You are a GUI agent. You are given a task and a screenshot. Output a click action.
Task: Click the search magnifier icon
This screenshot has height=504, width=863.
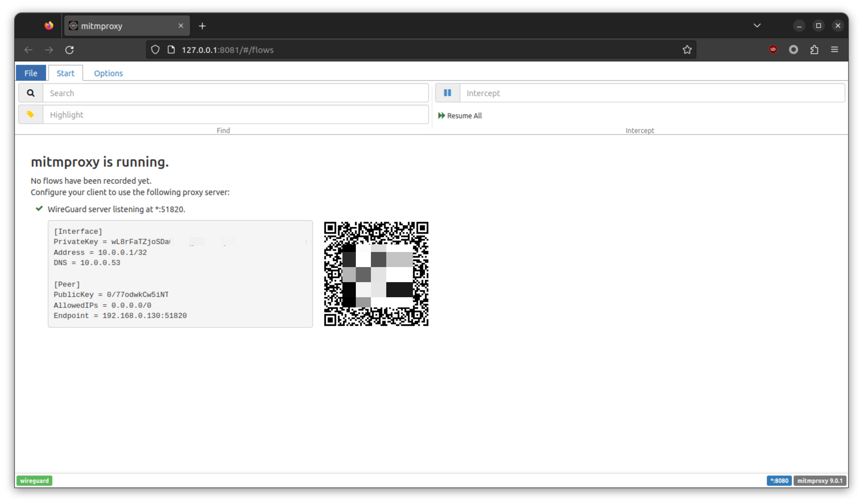point(30,93)
